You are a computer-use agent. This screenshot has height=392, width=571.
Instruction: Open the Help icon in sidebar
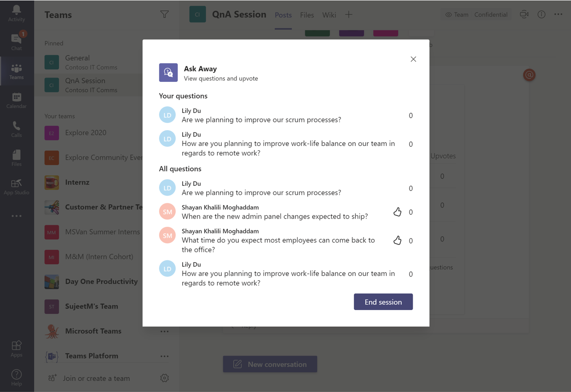coord(17,377)
